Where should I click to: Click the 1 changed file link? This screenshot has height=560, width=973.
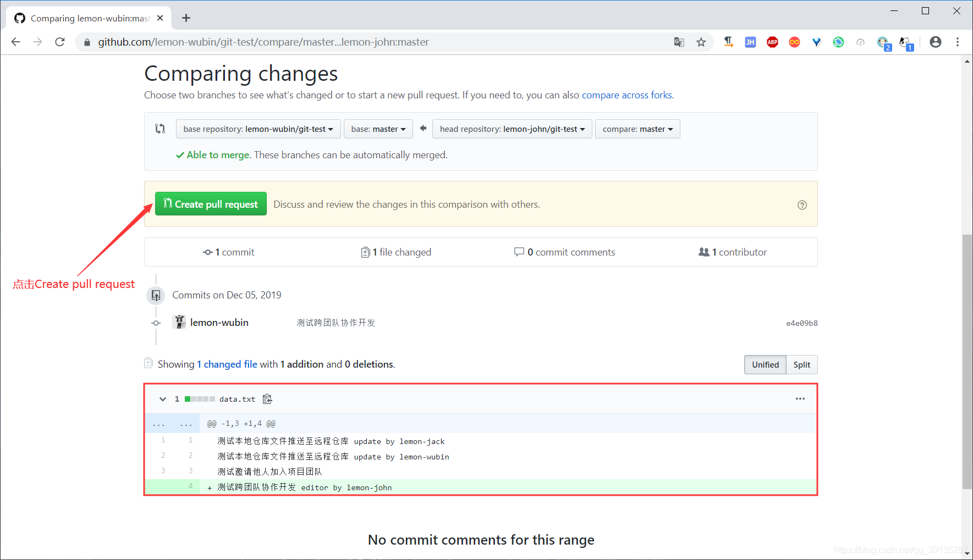click(x=227, y=364)
